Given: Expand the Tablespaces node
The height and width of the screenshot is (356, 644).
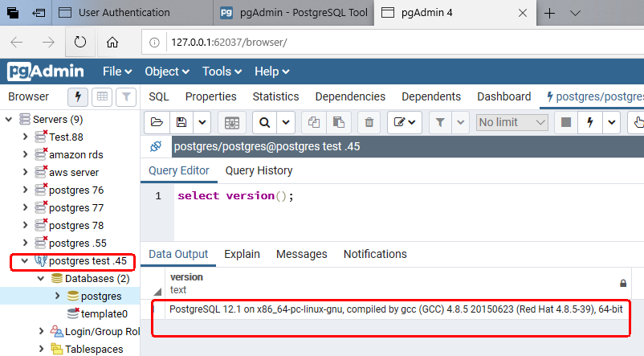Looking at the screenshot, I should click(x=41, y=349).
